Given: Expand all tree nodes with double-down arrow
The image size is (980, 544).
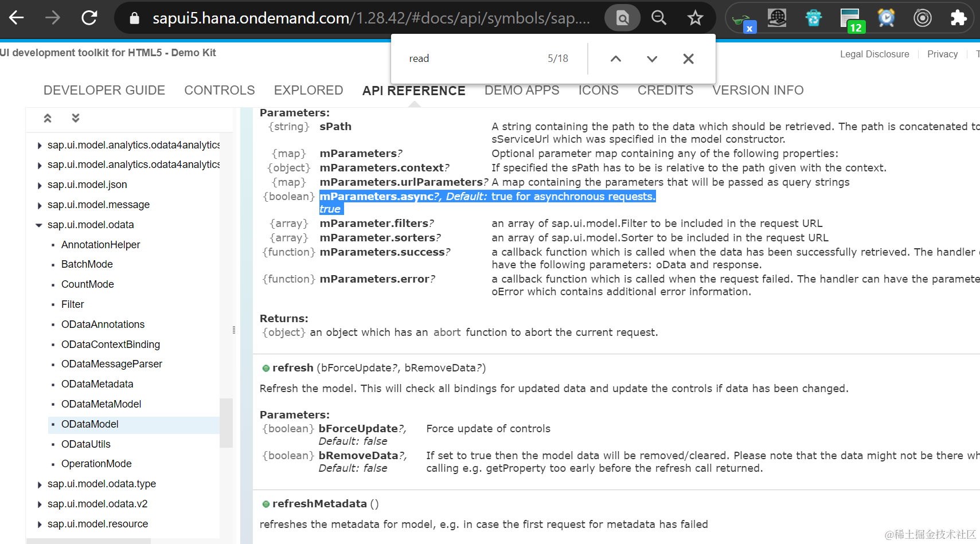Looking at the screenshot, I should 76,118.
